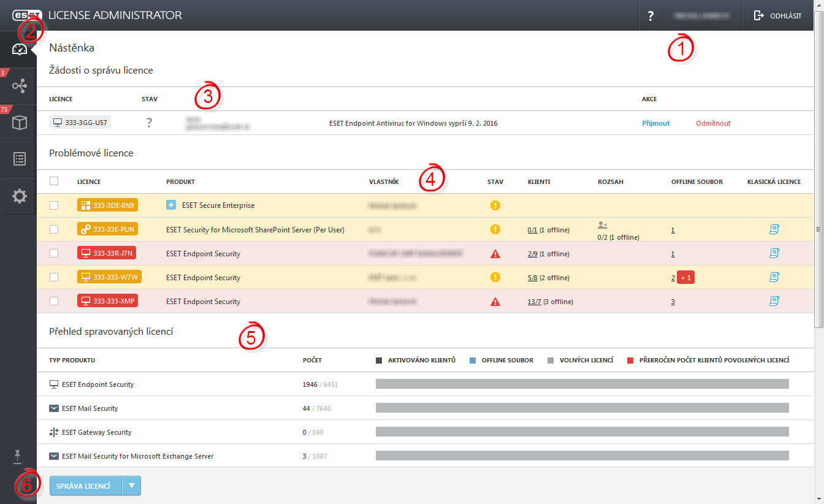
Task: Click the monitor icon beside ESET Endpoint Security
Action: [53, 384]
